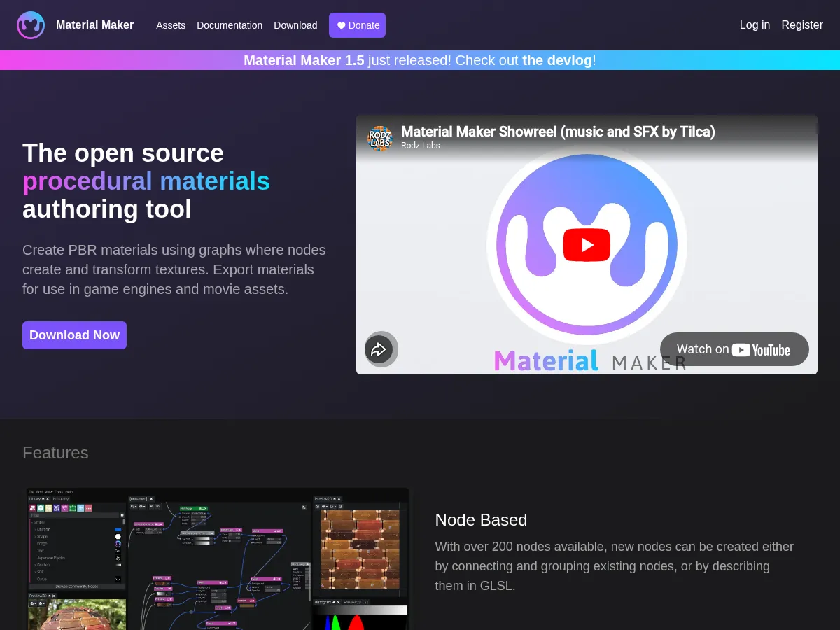Image resolution: width=840 pixels, height=630 pixels.
Task: Open the devlog link in the banner
Action: [557, 60]
